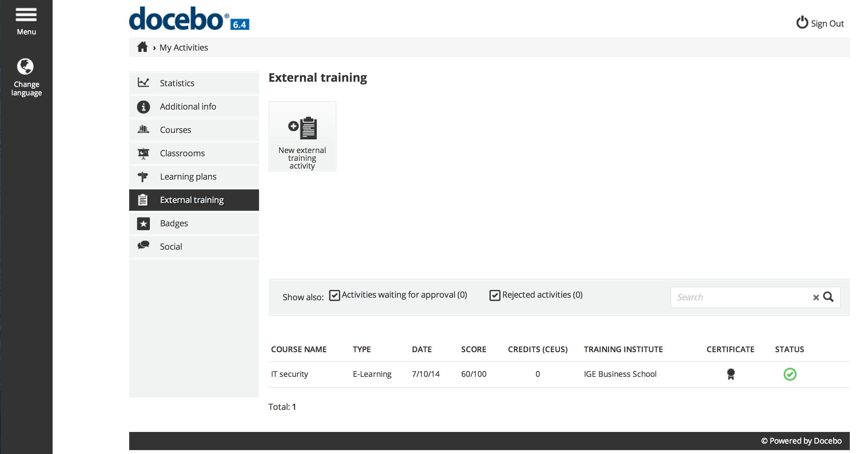The height and width of the screenshot is (454, 868).
Task: Click TRAINING INSTITUTE column header
Action: tap(623, 349)
